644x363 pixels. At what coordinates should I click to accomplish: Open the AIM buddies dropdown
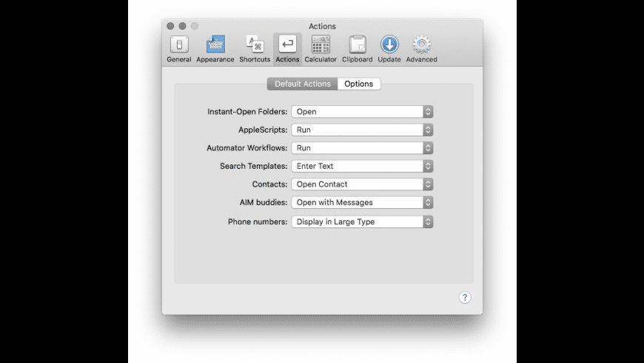pyautogui.click(x=362, y=202)
